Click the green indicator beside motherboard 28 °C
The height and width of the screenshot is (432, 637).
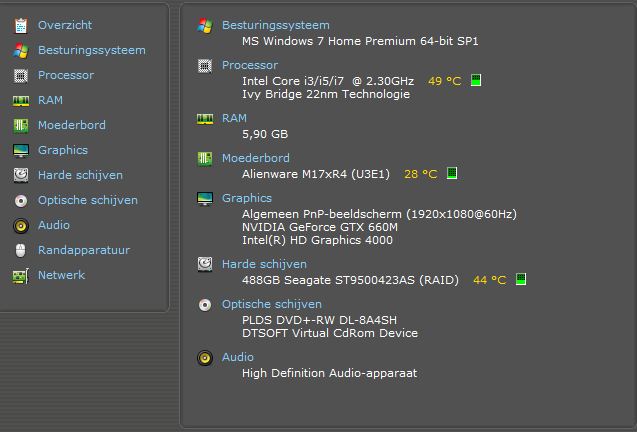click(452, 173)
